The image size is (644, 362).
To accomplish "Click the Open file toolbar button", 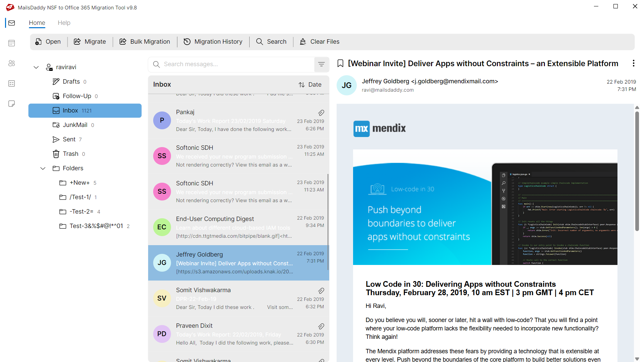I will (x=48, y=42).
